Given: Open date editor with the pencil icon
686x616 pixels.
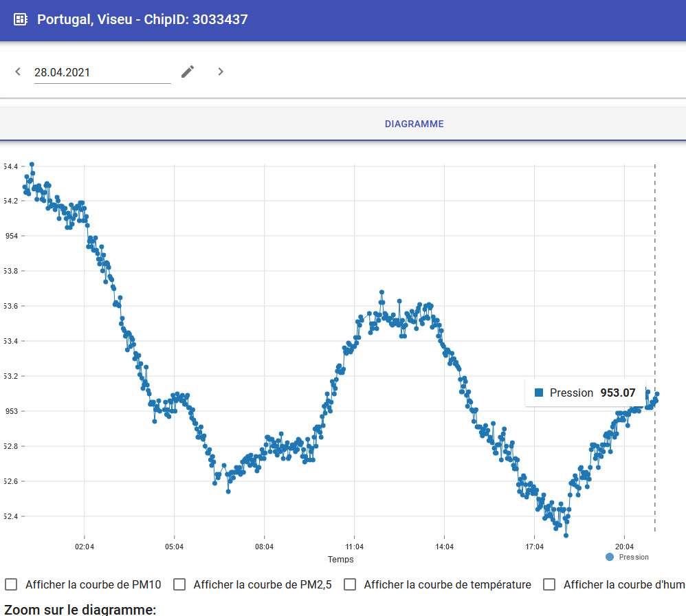Looking at the screenshot, I should coord(188,71).
